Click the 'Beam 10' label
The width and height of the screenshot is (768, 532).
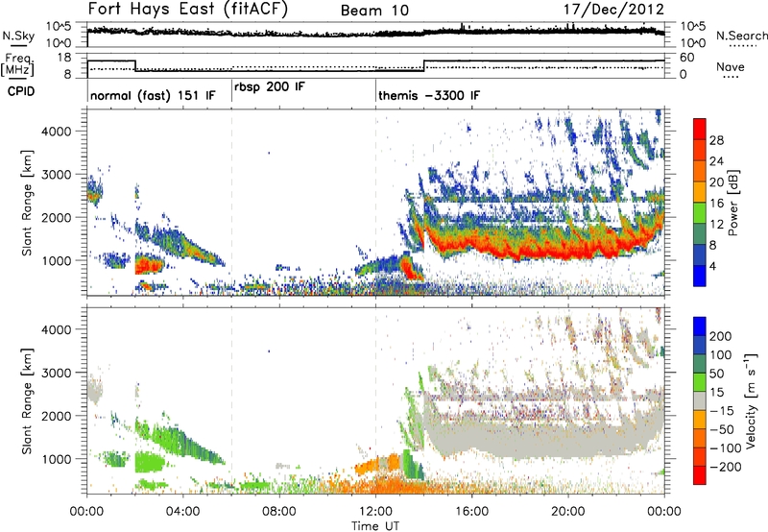click(x=374, y=11)
